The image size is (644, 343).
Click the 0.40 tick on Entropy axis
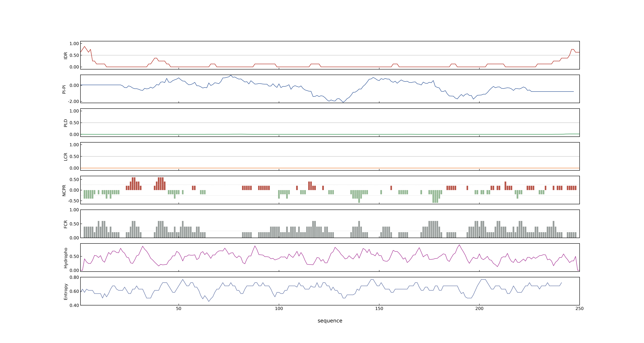(x=74, y=305)
